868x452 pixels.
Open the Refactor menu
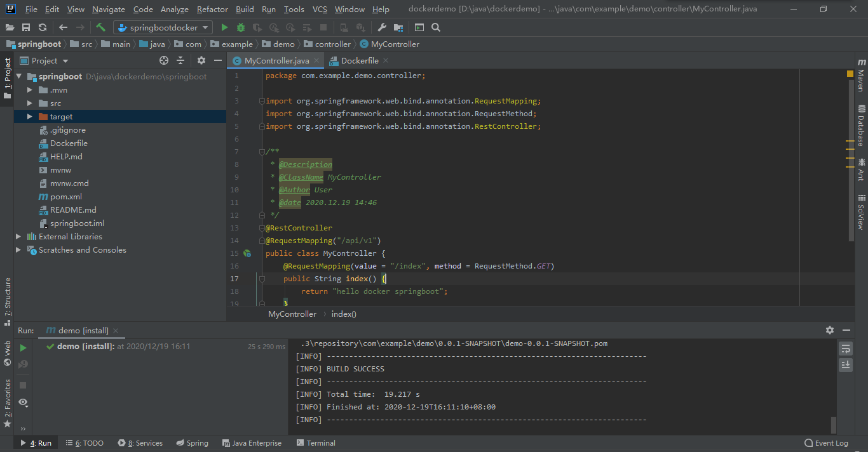click(x=212, y=10)
